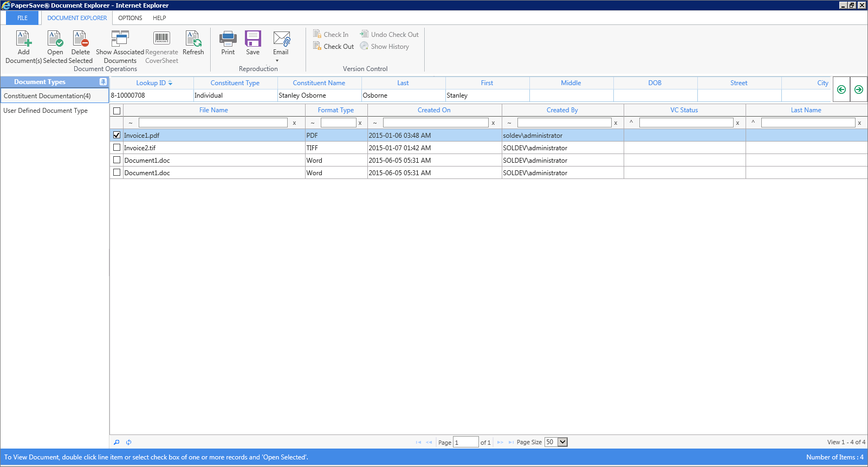This screenshot has height=467, width=868.
Task: Go to previous constituent green arrow
Action: click(841, 89)
